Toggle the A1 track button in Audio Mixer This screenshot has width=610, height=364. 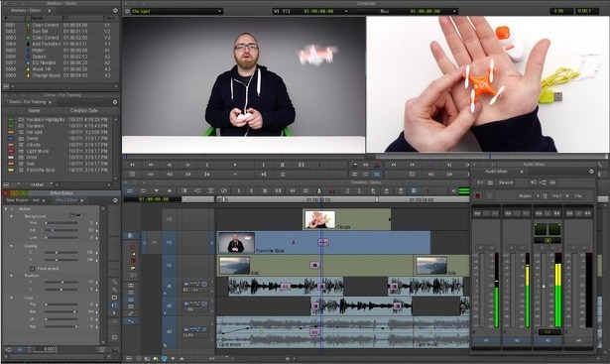[x=486, y=340]
